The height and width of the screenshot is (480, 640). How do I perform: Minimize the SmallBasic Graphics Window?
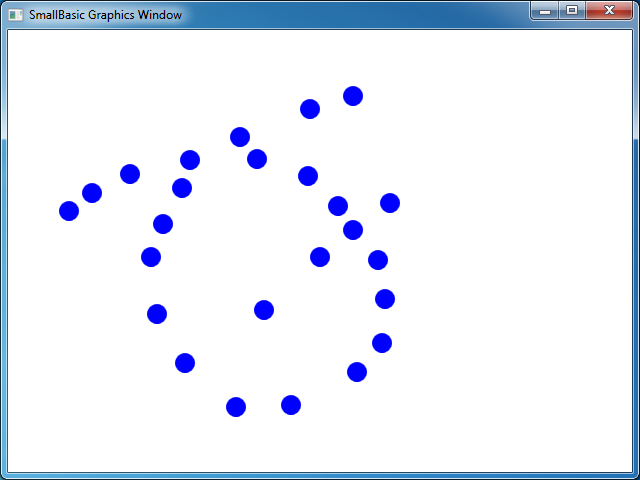pyautogui.click(x=545, y=11)
